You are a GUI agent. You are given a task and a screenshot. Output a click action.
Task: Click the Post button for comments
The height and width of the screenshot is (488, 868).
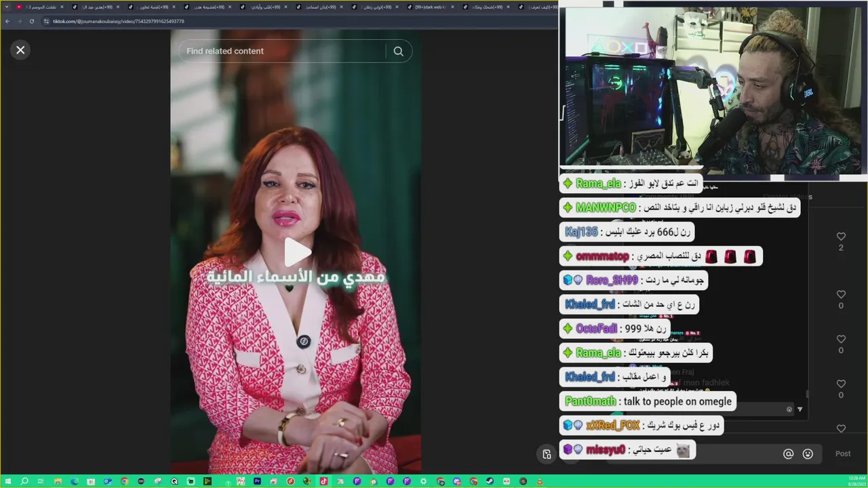click(843, 453)
